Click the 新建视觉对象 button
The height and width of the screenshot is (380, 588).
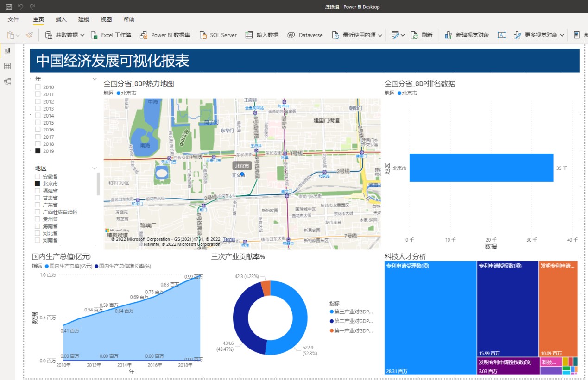coord(467,35)
